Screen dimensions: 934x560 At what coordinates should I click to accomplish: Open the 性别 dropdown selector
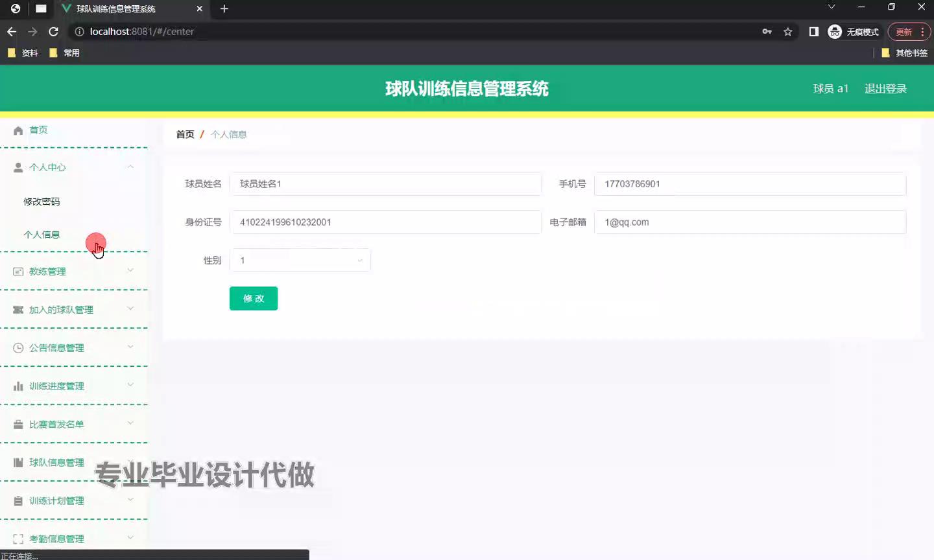(x=300, y=261)
